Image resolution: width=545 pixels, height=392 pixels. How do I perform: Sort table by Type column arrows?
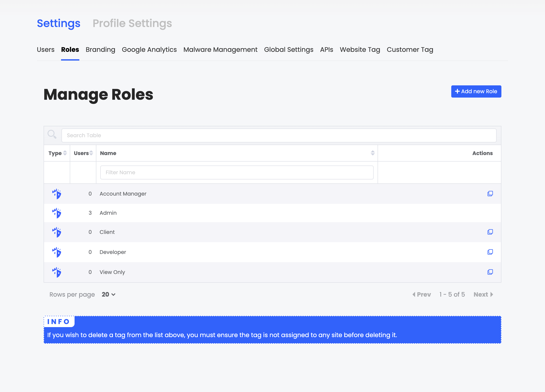tap(65, 153)
